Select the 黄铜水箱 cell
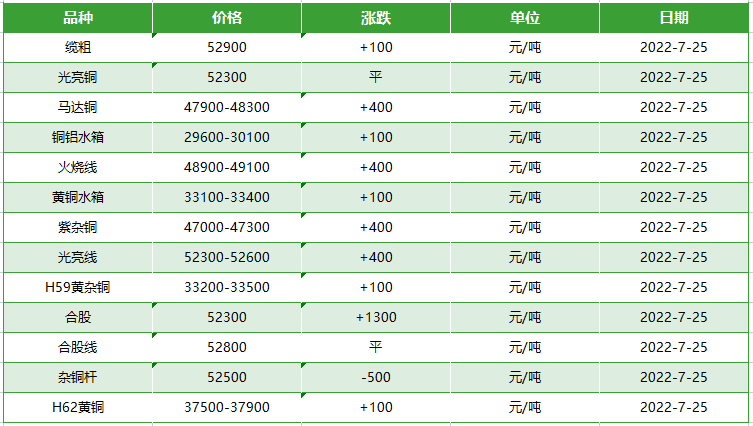The height and width of the screenshot is (426, 753). pos(78,198)
